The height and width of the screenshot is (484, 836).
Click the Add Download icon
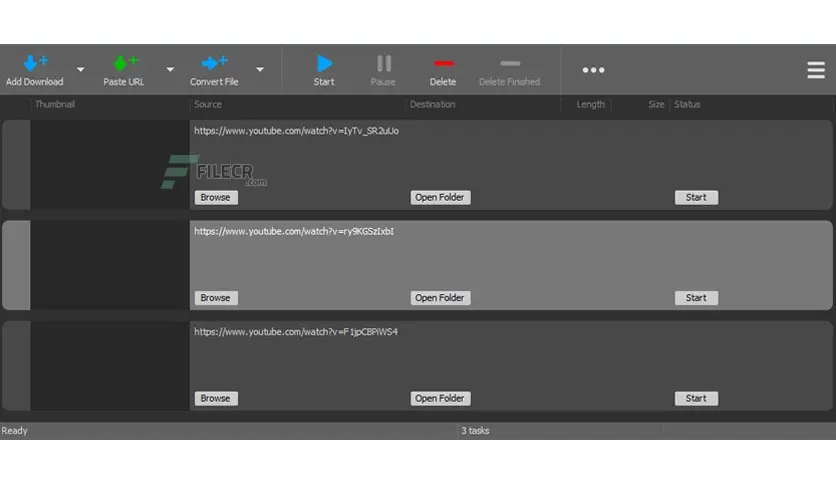(x=35, y=64)
